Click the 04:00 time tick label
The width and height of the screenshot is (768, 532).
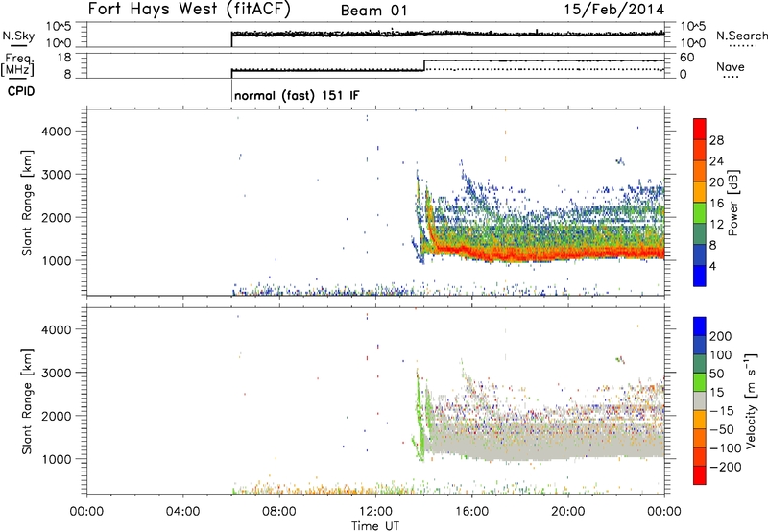182,512
